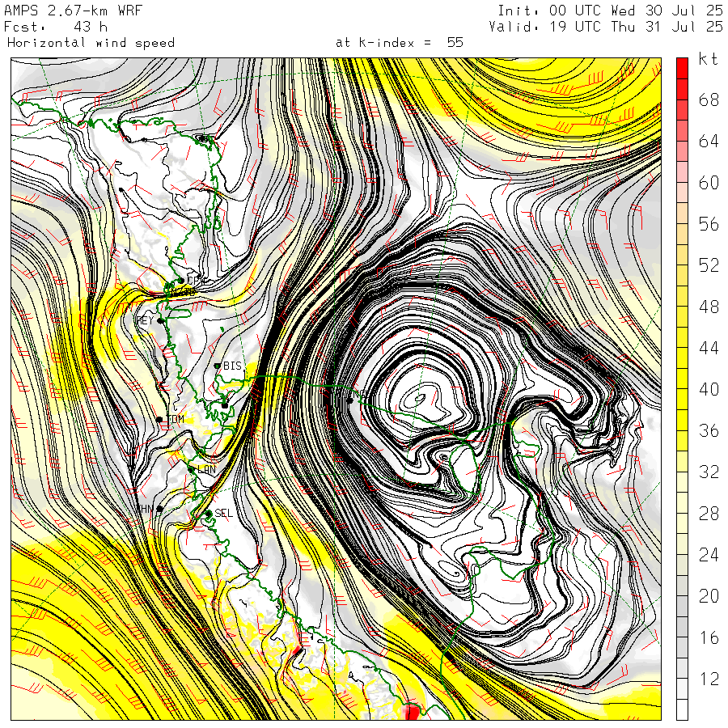Viewport: 728px width, 728px height.
Task: Click the 32 value on the colorbar
Action: [709, 472]
